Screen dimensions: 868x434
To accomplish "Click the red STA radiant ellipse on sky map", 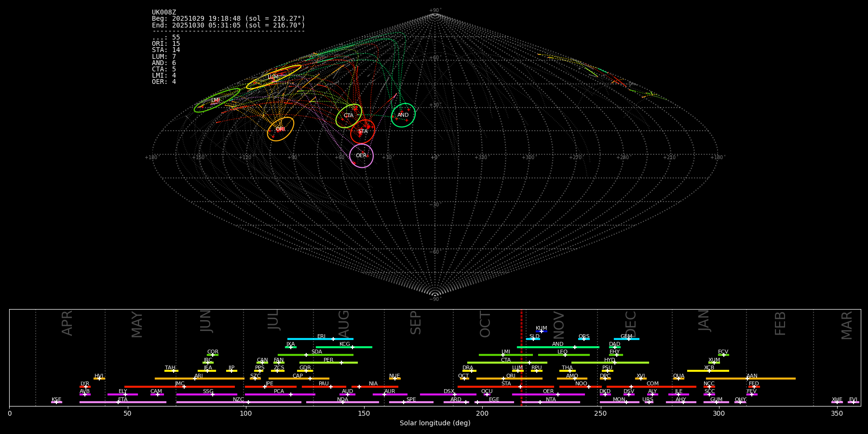I will coord(363,132).
